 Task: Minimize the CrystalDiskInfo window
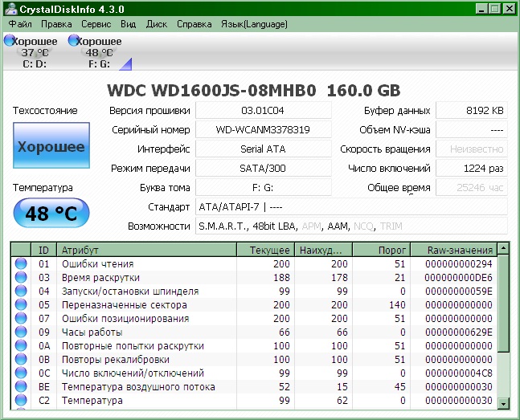pos(481,9)
